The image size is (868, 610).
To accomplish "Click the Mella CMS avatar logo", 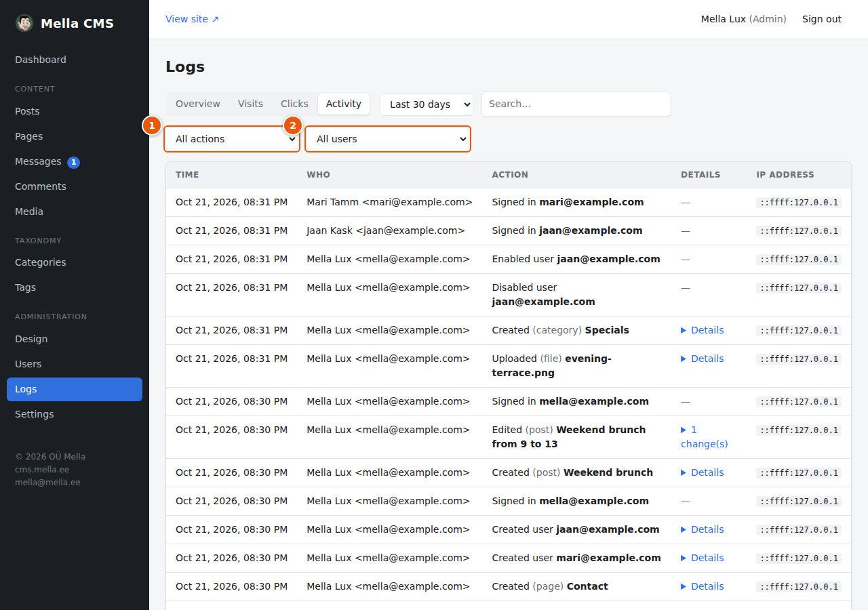I will pos(24,23).
